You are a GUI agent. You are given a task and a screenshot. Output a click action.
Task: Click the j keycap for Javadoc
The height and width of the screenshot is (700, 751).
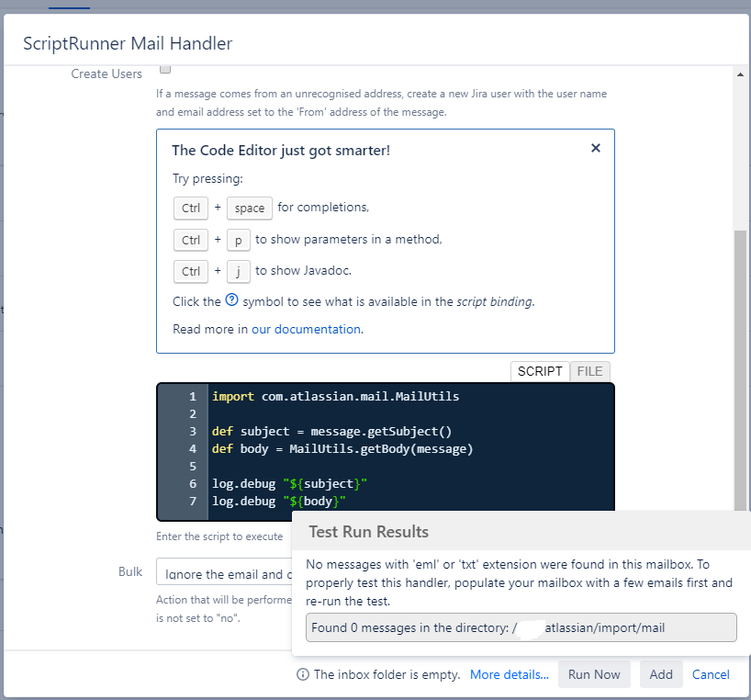238,271
